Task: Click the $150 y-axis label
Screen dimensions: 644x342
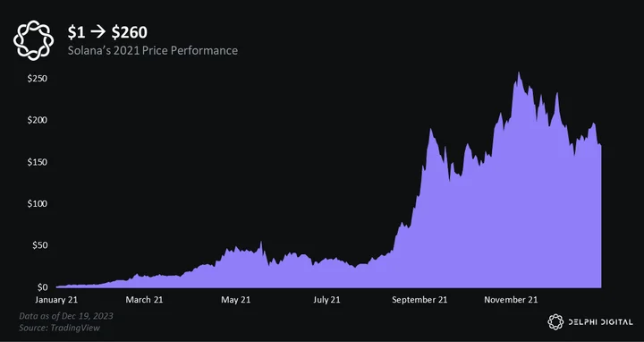Action: pos(38,162)
